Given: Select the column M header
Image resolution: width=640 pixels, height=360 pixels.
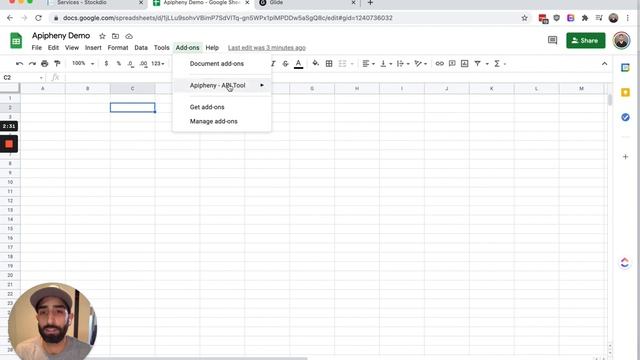Looking at the screenshot, I should coord(581,89).
